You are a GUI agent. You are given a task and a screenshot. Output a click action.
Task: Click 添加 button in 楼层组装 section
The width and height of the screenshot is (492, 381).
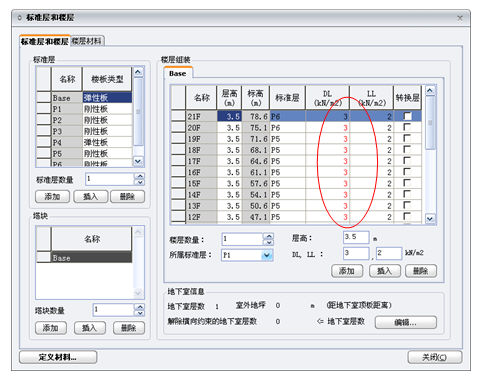click(x=347, y=271)
